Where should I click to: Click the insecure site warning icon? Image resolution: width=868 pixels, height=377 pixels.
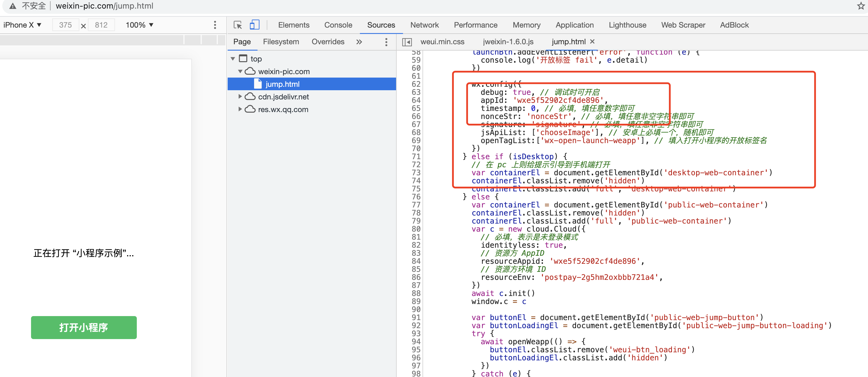(12, 6)
